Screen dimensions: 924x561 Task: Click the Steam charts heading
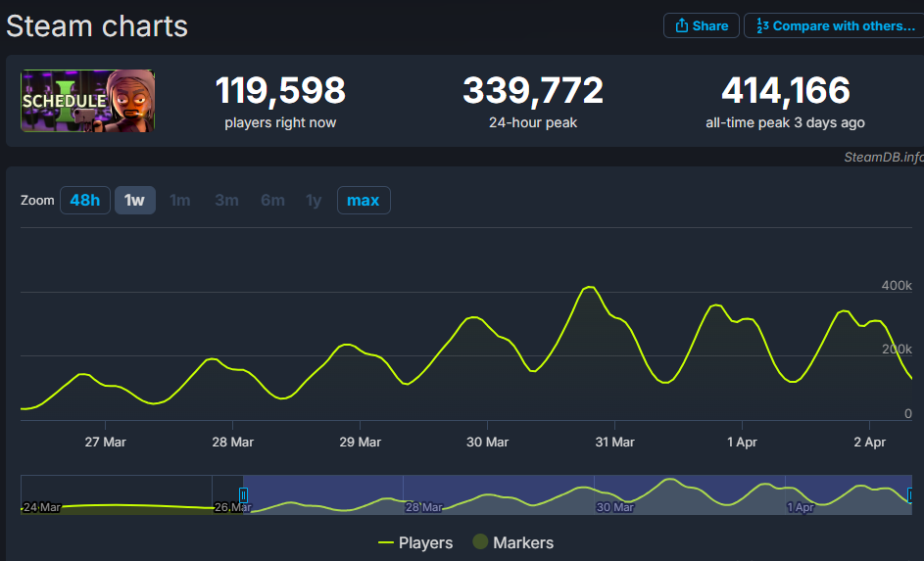point(97,26)
